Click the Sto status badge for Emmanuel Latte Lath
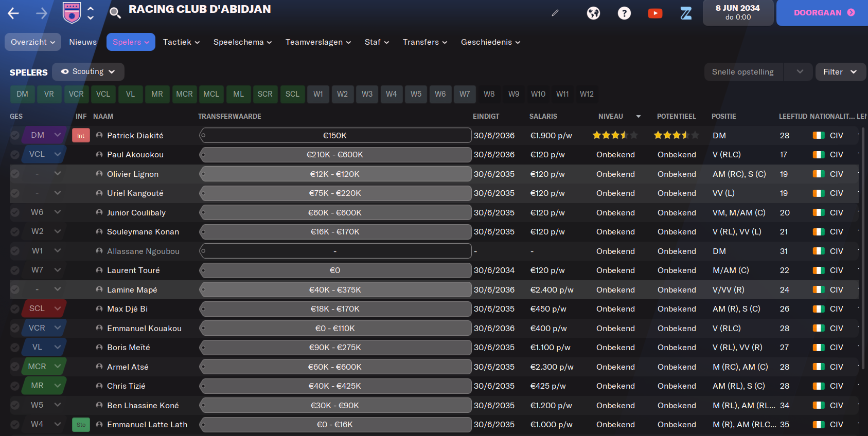This screenshot has width=868, height=436. (x=81, y=425)
